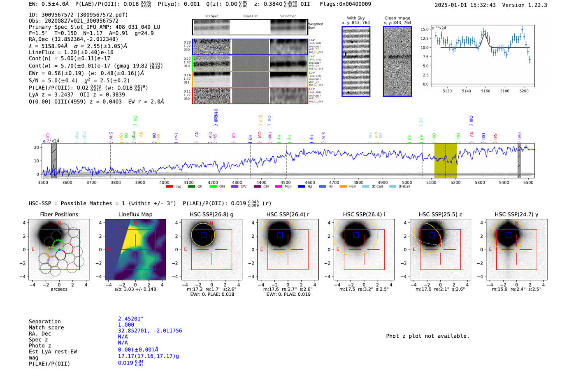Click the emission line Gaussian fit plot
Image resolution: width=576 pixels, height=392 pixels.
click(x=482, y=56)
